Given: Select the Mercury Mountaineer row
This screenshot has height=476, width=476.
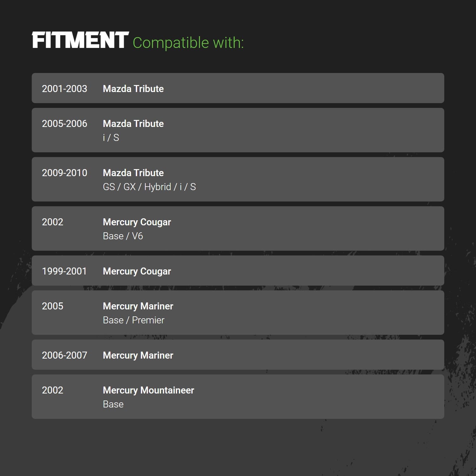Looking at the screenshot, I should pos(238,397).
